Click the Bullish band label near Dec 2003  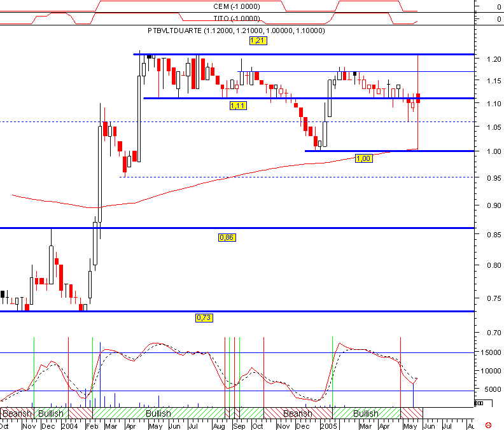click(x=50, y=413)
